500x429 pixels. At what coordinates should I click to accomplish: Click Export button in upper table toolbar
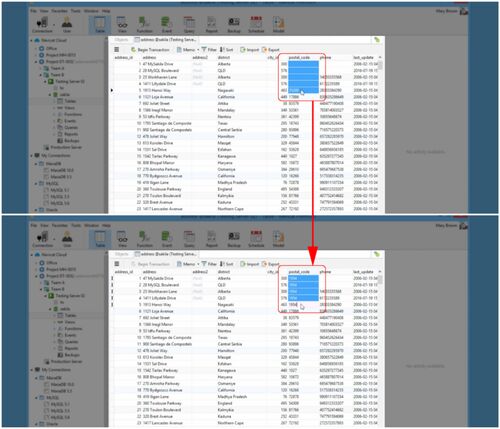(271, 50)
